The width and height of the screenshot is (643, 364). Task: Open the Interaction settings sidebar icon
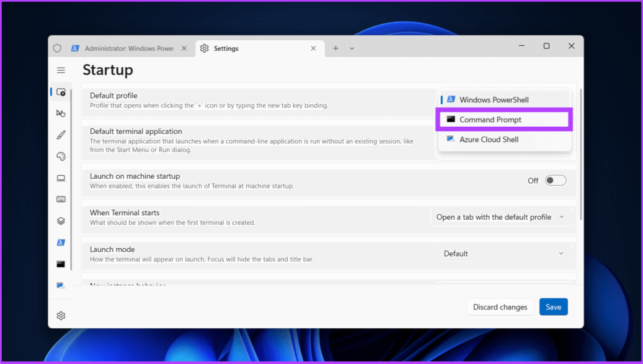tap(61, 113)
